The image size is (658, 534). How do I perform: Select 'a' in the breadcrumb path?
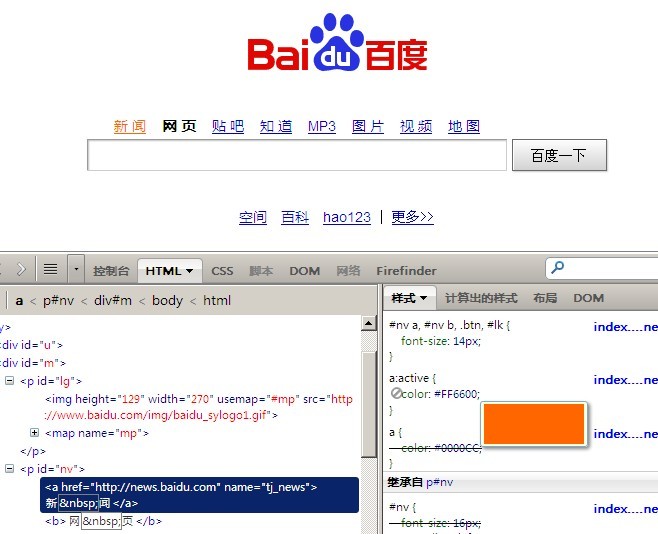click(19, 301)
